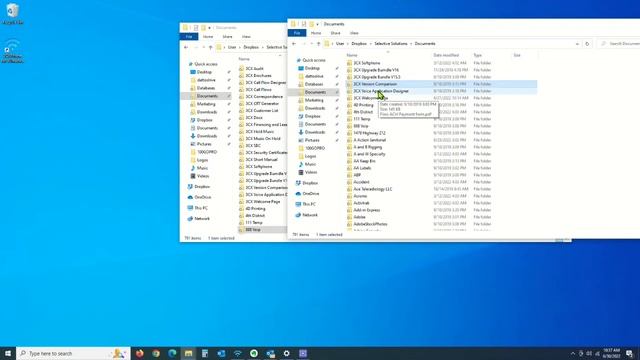The height and width of the screenshot is (360, 640).
Task: Select OneDrive in front window sidebar
Action: pos(311,193)
